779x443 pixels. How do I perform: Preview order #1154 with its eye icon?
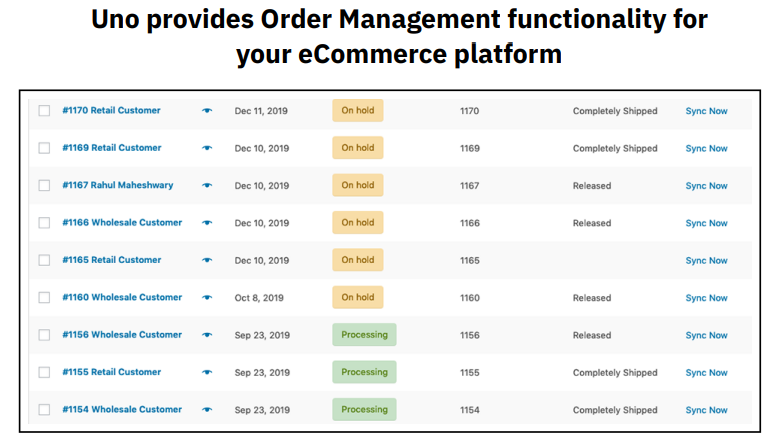click(x=207, y=410)
